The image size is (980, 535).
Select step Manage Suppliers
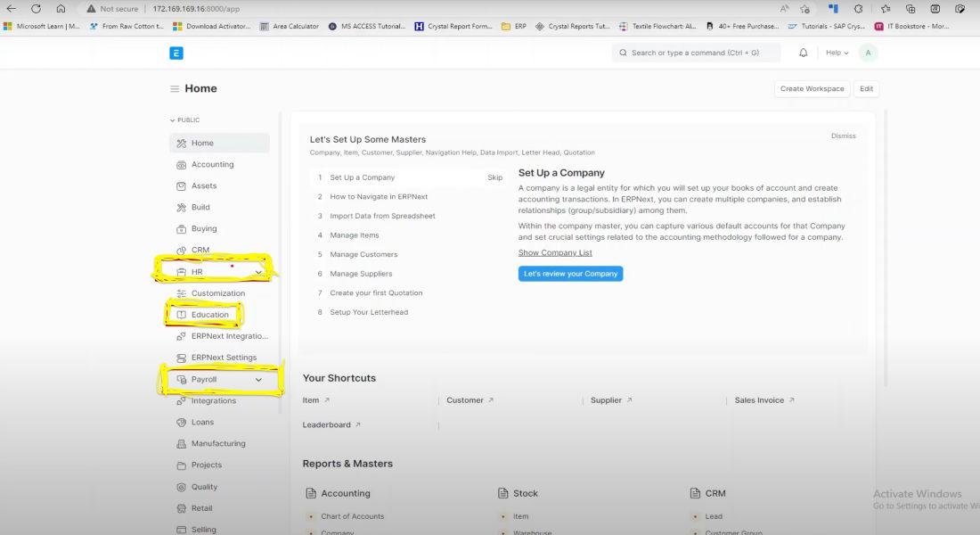361,274
